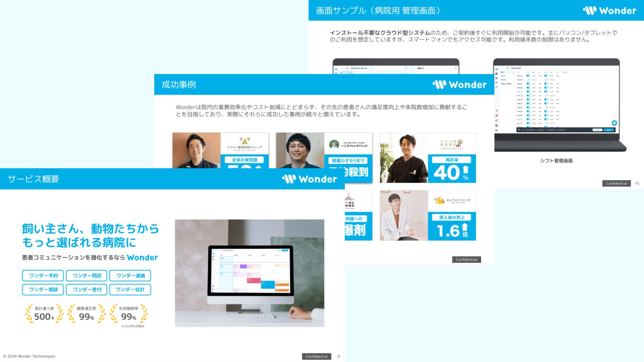Screen dimensions: 644x362
Task: Click the paper-plane send icon in laptop sidebar
Action: click(x=496, y=82)
